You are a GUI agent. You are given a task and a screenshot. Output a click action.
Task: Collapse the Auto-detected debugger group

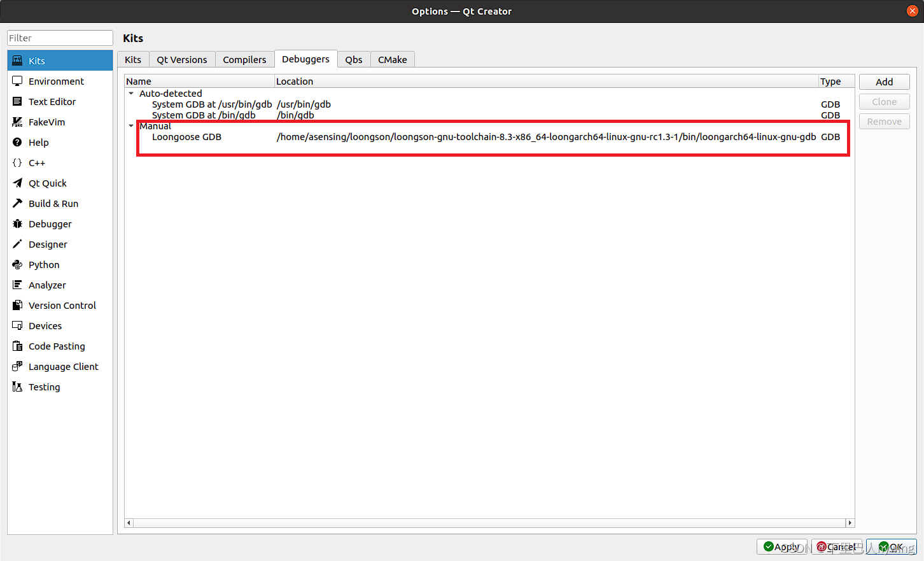(x=131, y=94)
